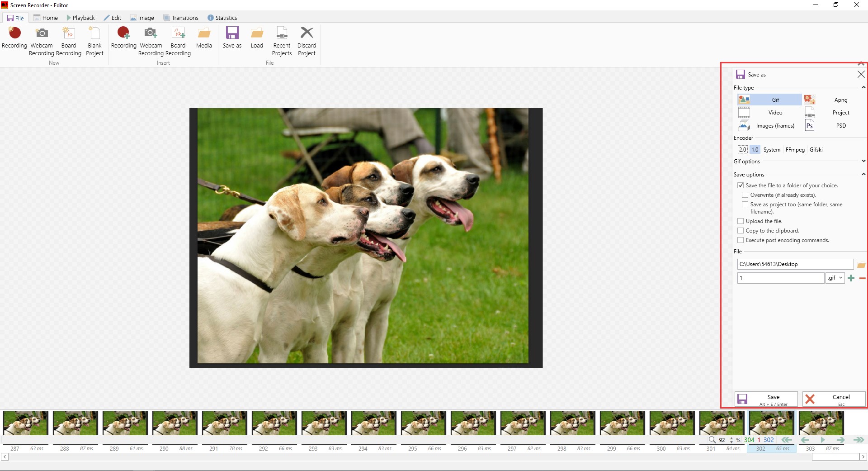Expand the Gif options section
This screenshot has height=471, width=868.
point(863,161)
